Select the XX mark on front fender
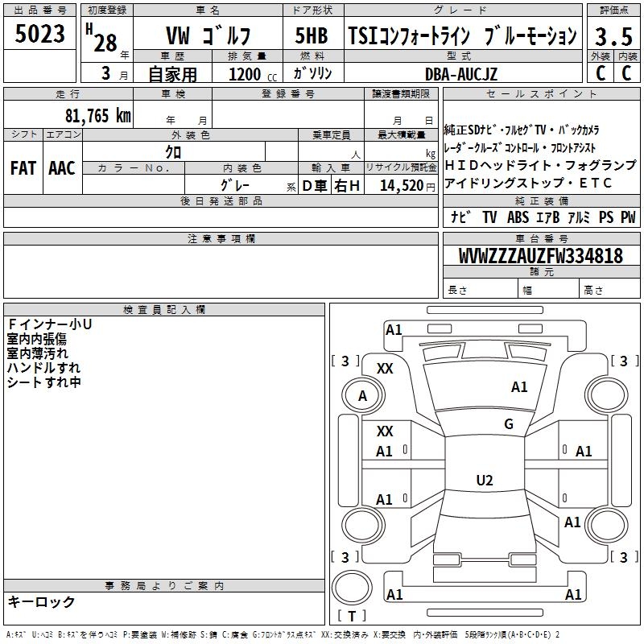This screenshot has height=644, width=644. (x=385, y=369)
